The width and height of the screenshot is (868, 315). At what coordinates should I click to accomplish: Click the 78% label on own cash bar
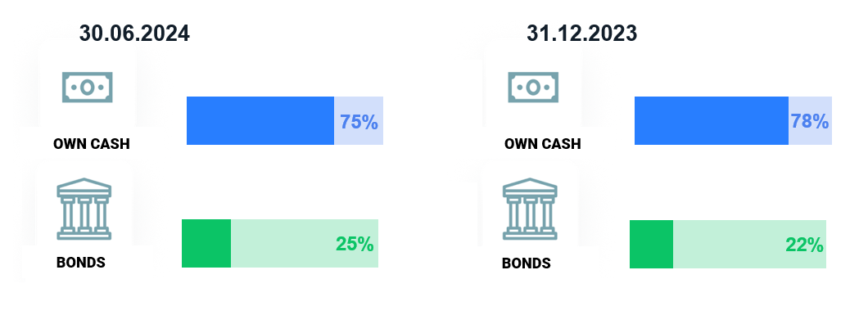809,121
